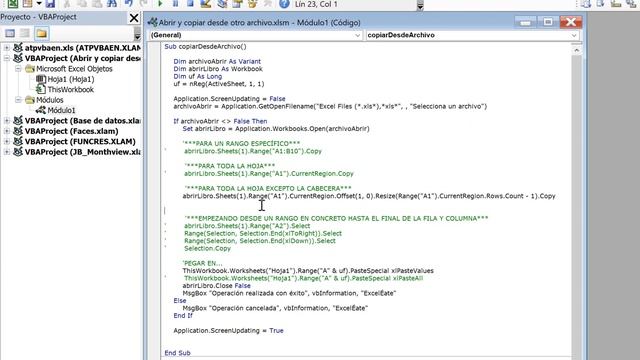640x360 pixels.
Task: Select the Módulos folder label
Action: point(49,100)
